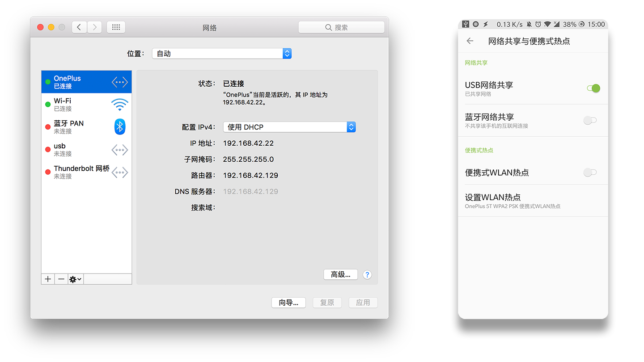Click the 高级... button

tap(340, 274)
